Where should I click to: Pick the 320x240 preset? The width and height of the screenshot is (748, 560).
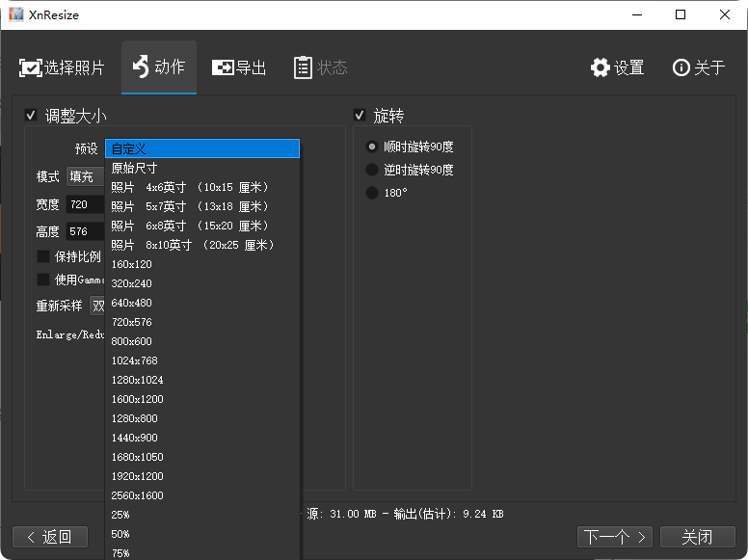[x=202, y=283]
